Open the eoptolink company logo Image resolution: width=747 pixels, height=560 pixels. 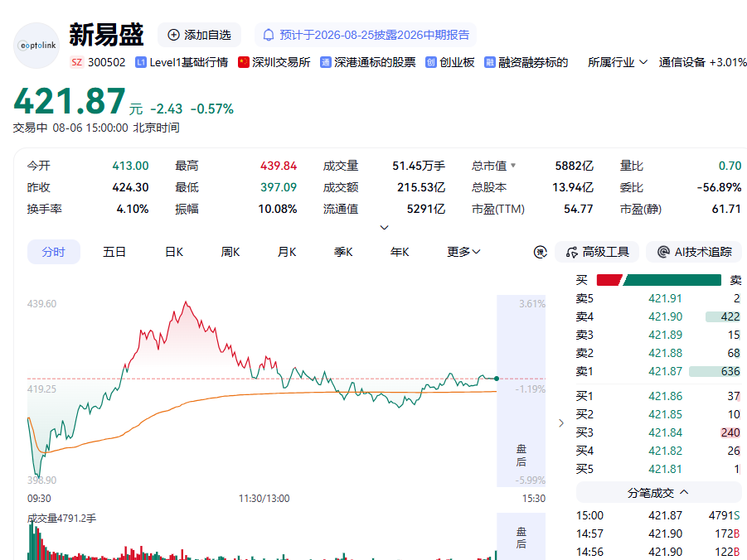click(x=36, y=46)
